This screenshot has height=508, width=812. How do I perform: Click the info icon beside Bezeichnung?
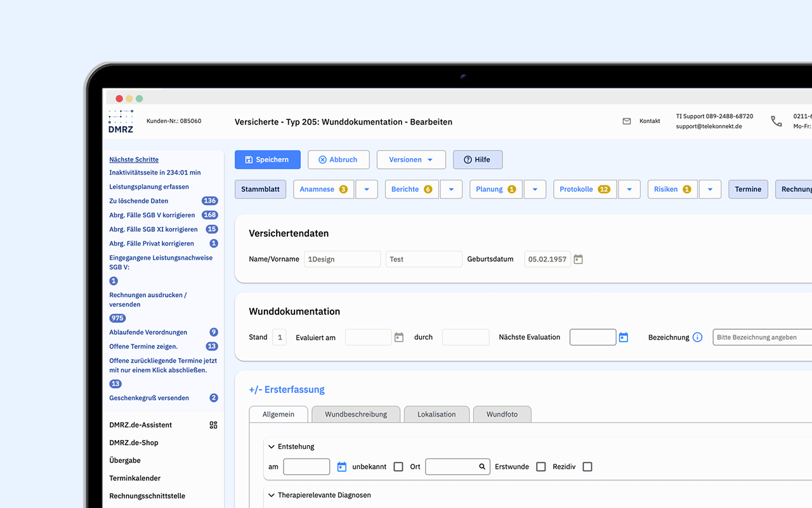[698, 337]
